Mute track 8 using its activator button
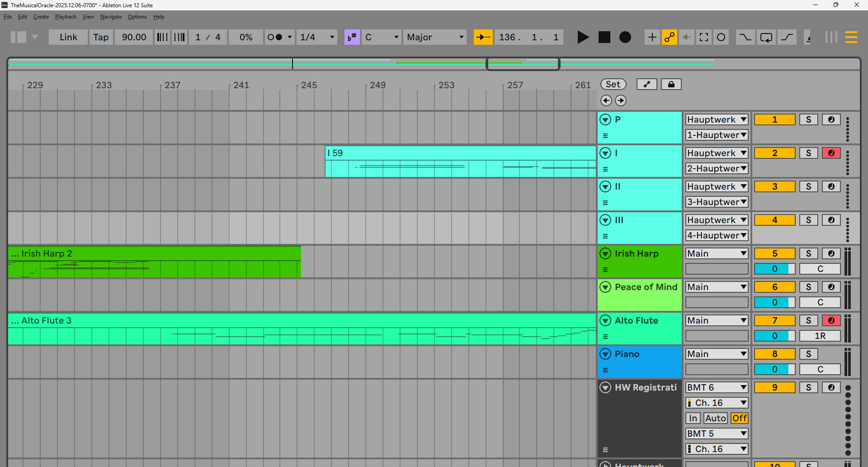The height and width of the screenshot is (467, 868). coord(775,354)
